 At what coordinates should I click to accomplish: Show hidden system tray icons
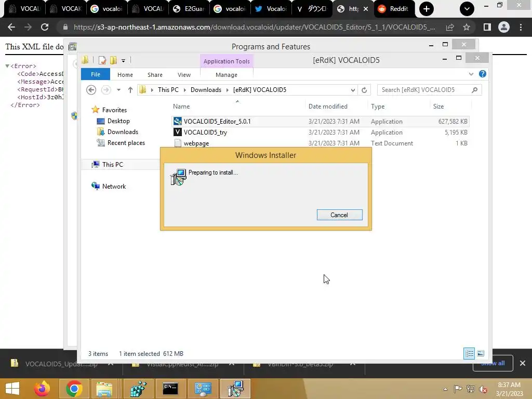pyautogui.click(x=445, y=389)
